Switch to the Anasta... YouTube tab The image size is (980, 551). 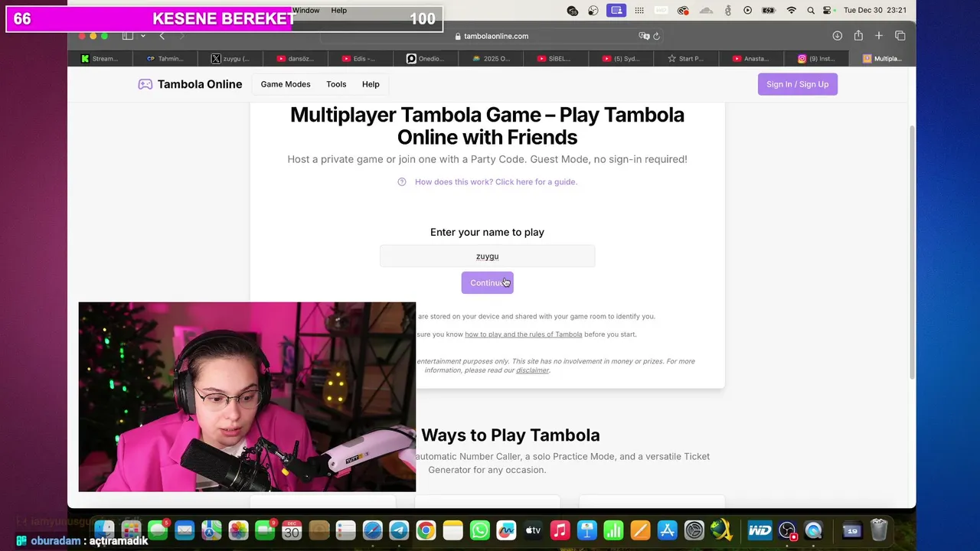(751, 58)
